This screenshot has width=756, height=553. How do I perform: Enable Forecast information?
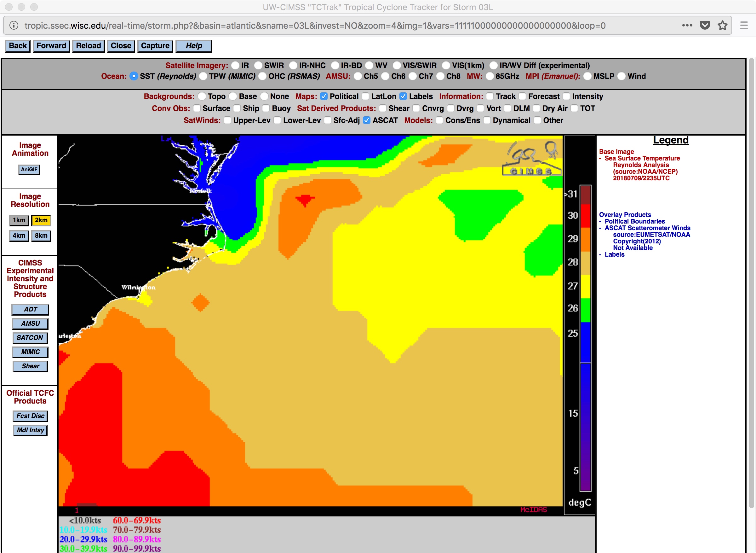point(522,96)
